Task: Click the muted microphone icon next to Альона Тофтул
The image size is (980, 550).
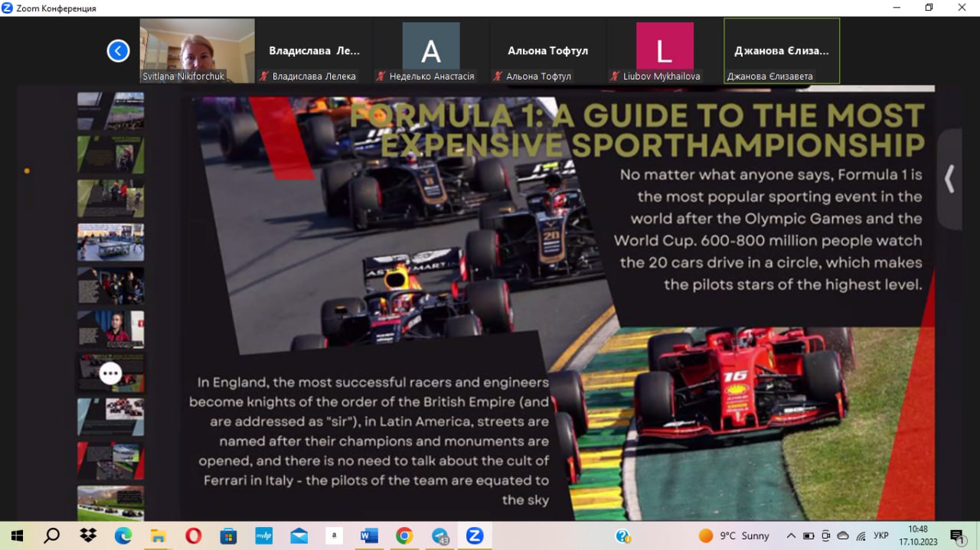Action: click(x=498, y=76)
